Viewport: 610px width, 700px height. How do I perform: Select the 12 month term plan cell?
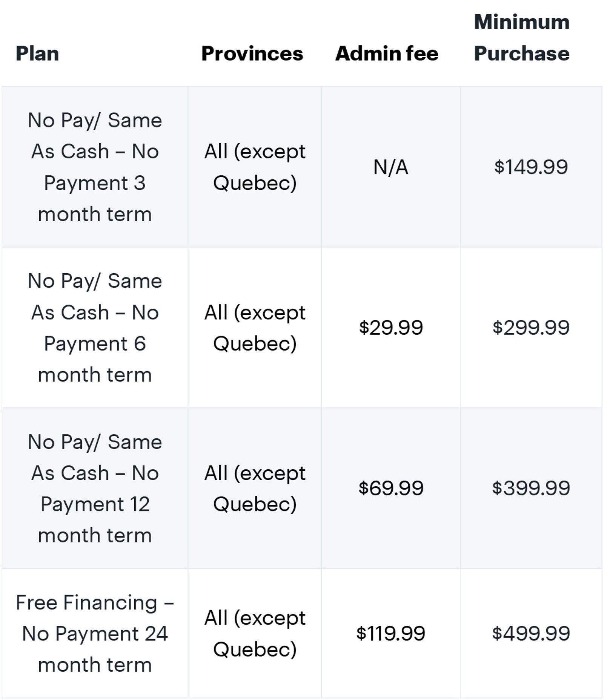[x=95, y=488]
